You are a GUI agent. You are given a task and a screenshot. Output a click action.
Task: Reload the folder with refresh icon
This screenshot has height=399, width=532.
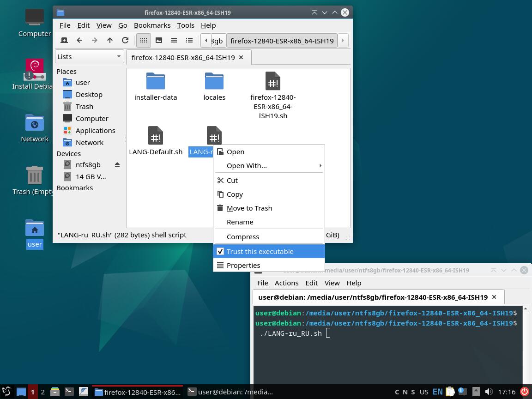[125, 41]
